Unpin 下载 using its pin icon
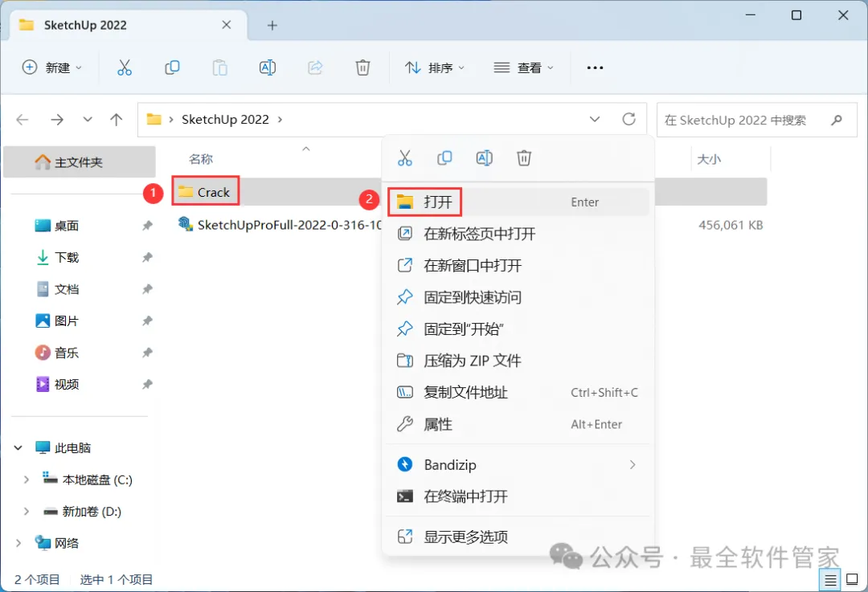868x592 pixels. pos(147,257)
